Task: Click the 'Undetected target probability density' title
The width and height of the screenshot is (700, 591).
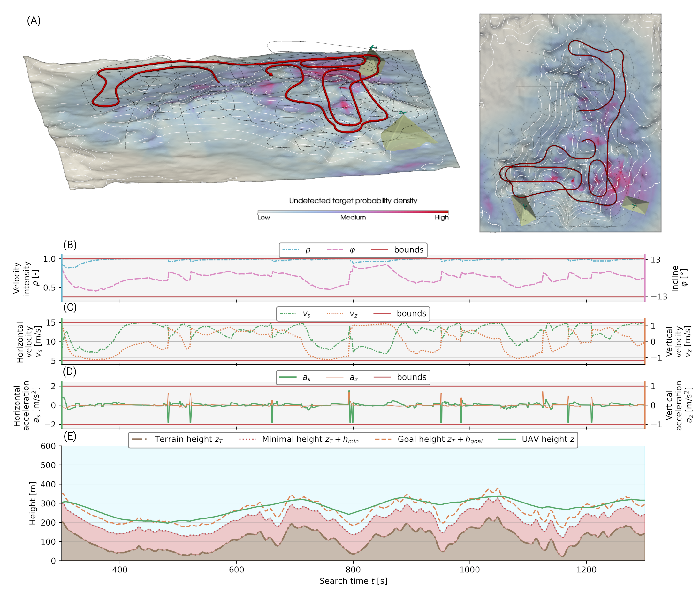Action: pos(353,201)
